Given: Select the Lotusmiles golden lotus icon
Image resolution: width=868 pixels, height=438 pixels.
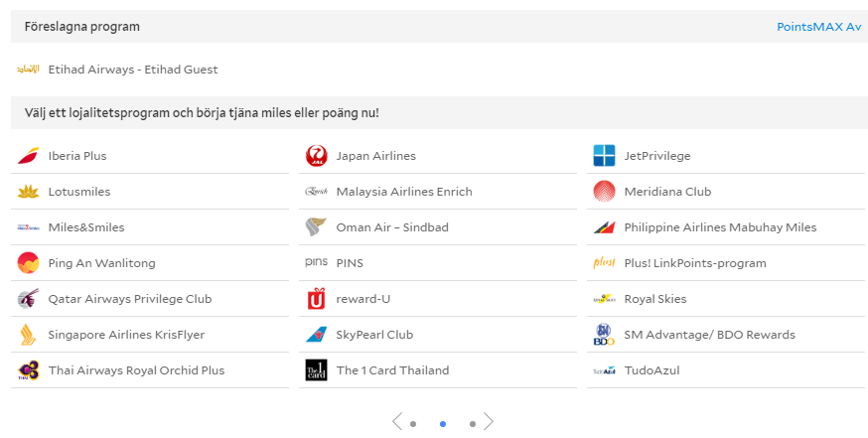Looking at the screenshot, I should click(x=28, y=192).
